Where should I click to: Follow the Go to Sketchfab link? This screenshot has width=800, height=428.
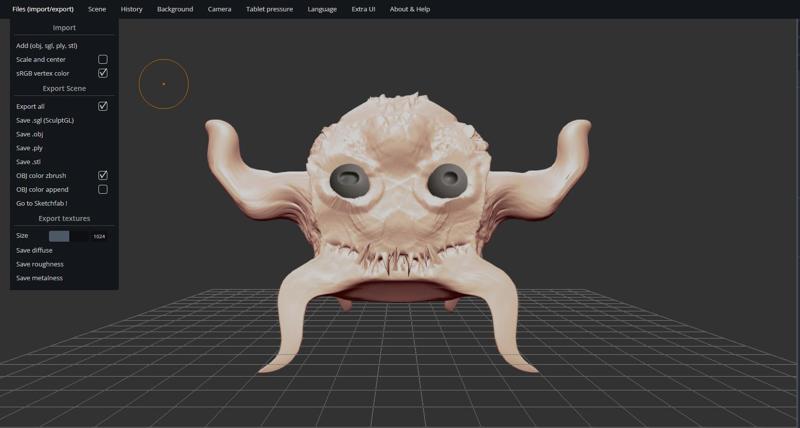click(42, 203)
